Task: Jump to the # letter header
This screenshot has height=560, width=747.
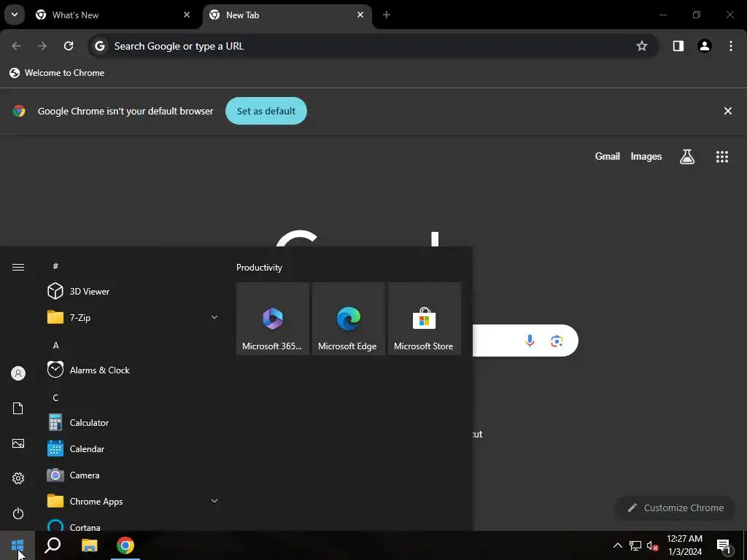Action: point(55,266)
